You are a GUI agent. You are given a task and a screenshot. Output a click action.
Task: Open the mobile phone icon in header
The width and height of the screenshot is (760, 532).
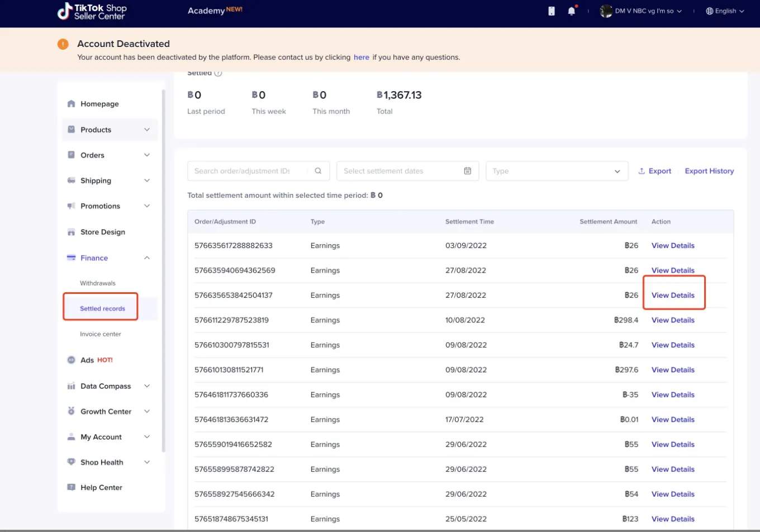tap(552, 11)
